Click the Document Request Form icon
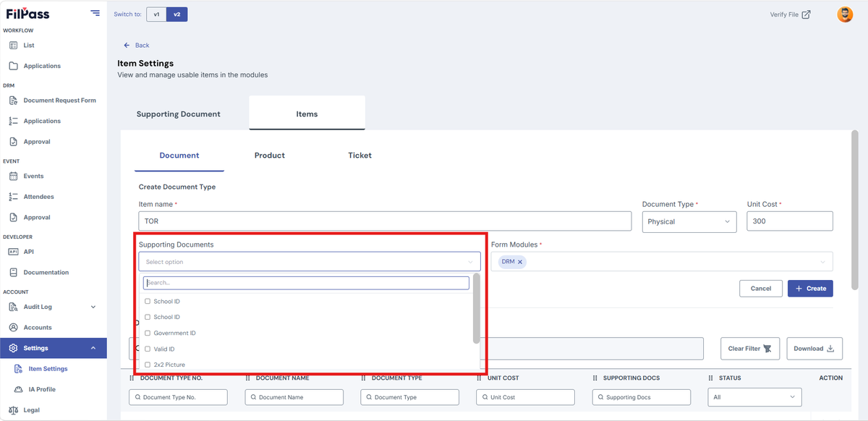This screenshot has height=421, width=868. click(x=13, y=101)
